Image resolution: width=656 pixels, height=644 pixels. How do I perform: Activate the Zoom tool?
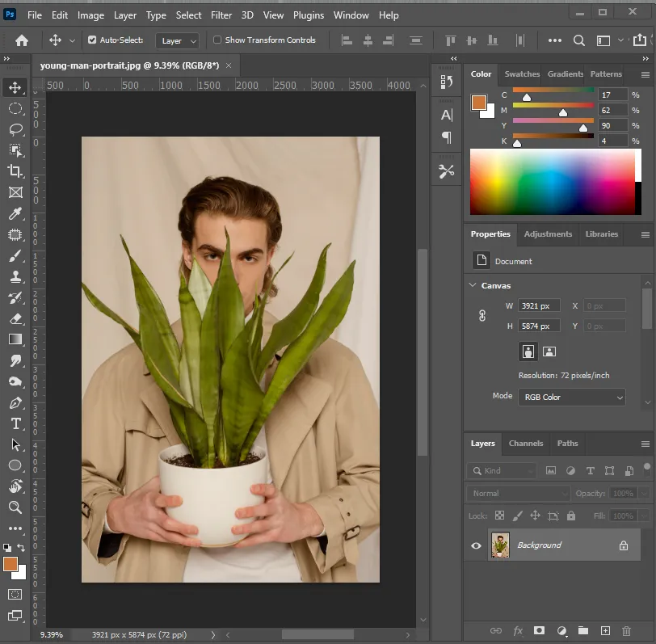15,507
